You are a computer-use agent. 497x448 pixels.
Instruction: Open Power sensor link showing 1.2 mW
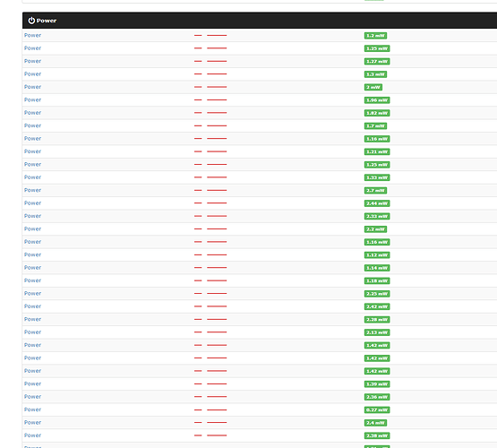click(32, 35)
